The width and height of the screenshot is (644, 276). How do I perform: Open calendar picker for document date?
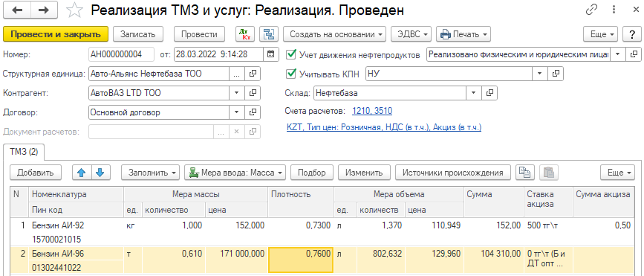coord(270,54)
